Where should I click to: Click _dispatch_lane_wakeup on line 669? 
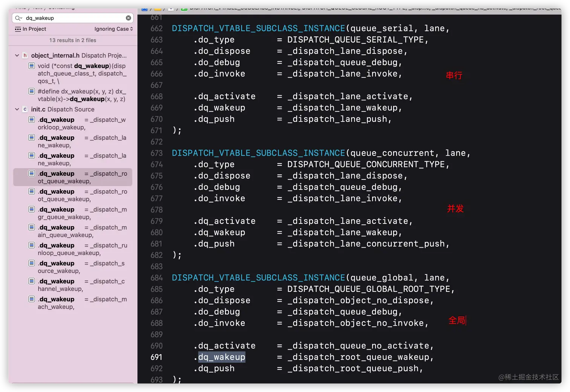(342, 108)
